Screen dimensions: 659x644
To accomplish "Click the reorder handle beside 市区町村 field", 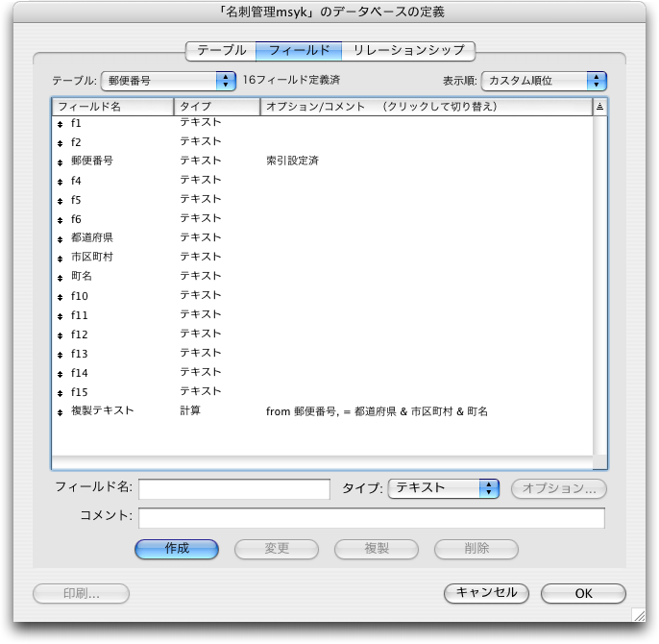I will [x=61, y=259].
